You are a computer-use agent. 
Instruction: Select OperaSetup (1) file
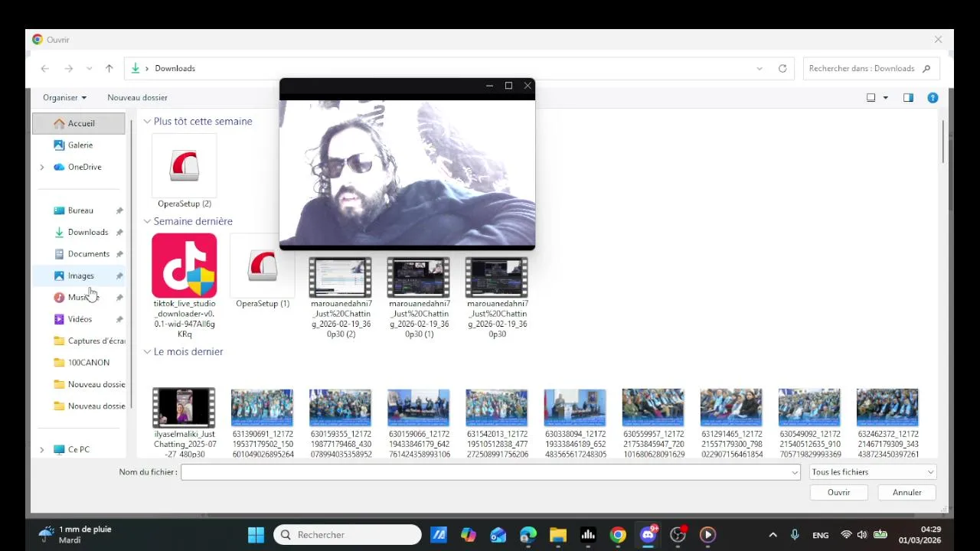point(263,272)
